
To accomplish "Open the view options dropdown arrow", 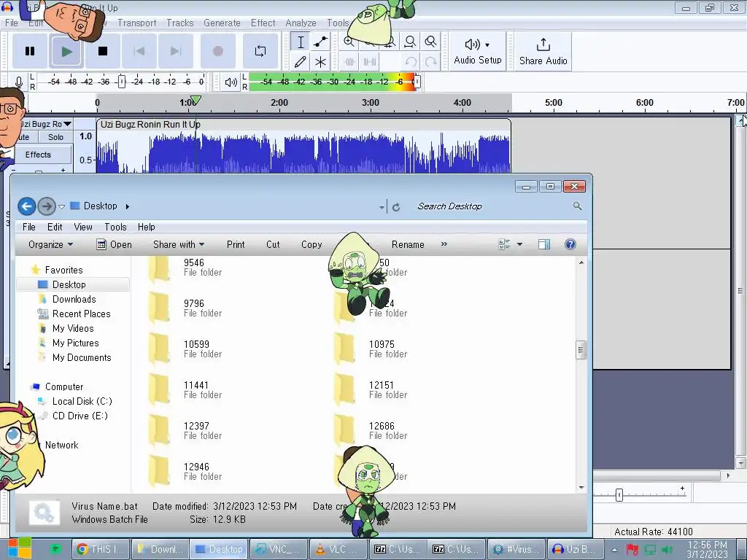I will pos(519,244).
